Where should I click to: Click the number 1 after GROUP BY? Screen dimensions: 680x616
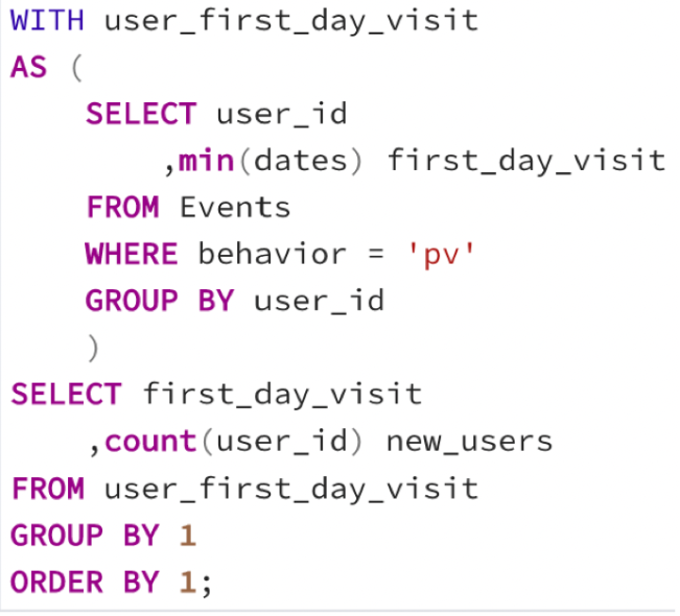pyautogui.click(x=188, y=536)
